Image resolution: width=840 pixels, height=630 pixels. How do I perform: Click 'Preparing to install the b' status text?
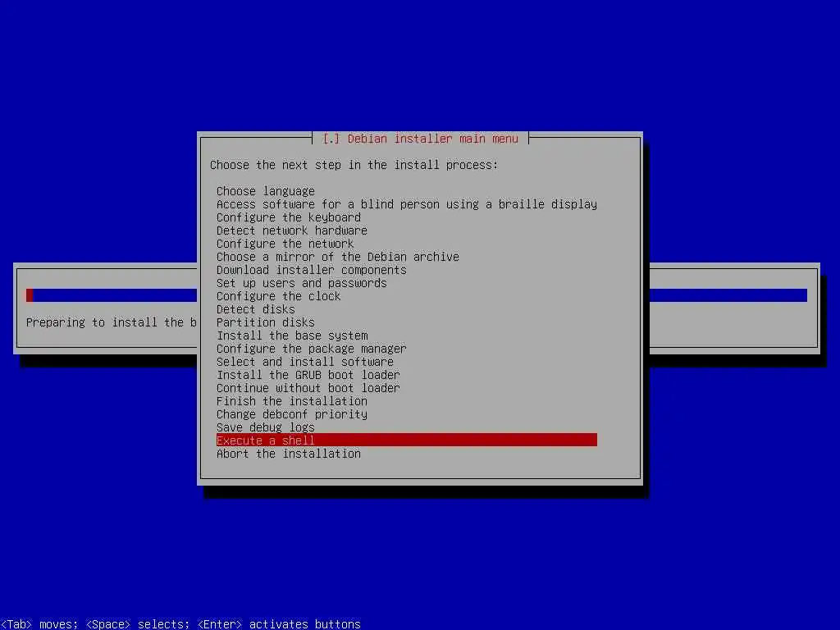(112, 322)
